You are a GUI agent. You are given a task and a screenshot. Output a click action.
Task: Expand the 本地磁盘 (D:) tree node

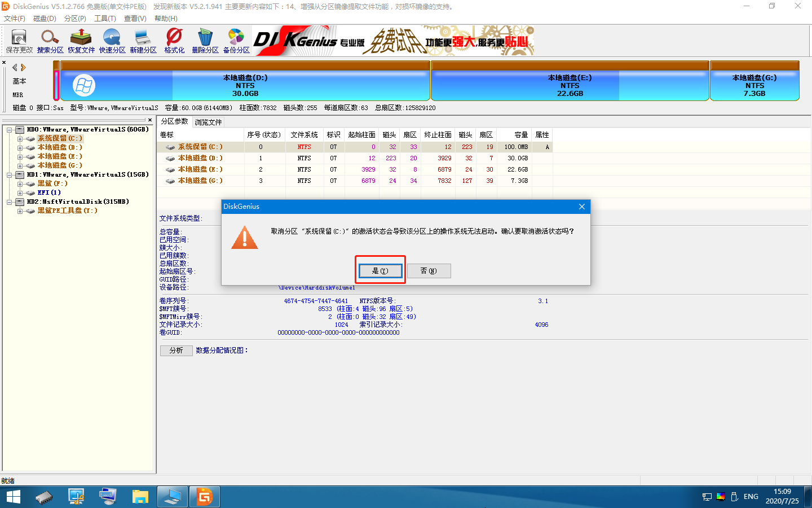pos(20,148)
